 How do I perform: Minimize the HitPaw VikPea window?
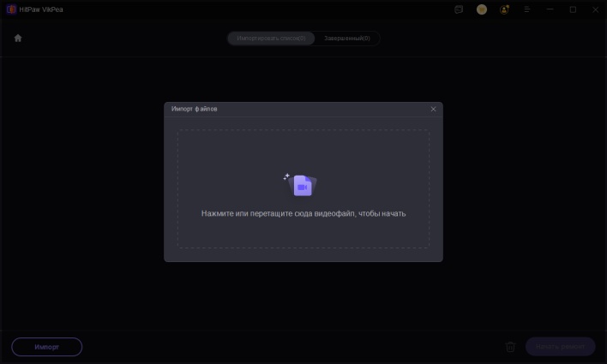[x=550, y=9]
